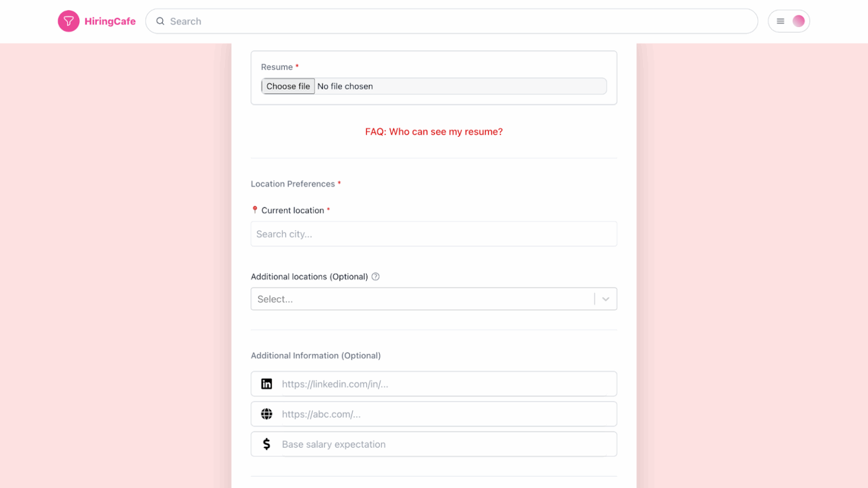Open the help tooltip icon near Additional locations
The width and height of the screenshot is (868, 488).
coord(376,276)
